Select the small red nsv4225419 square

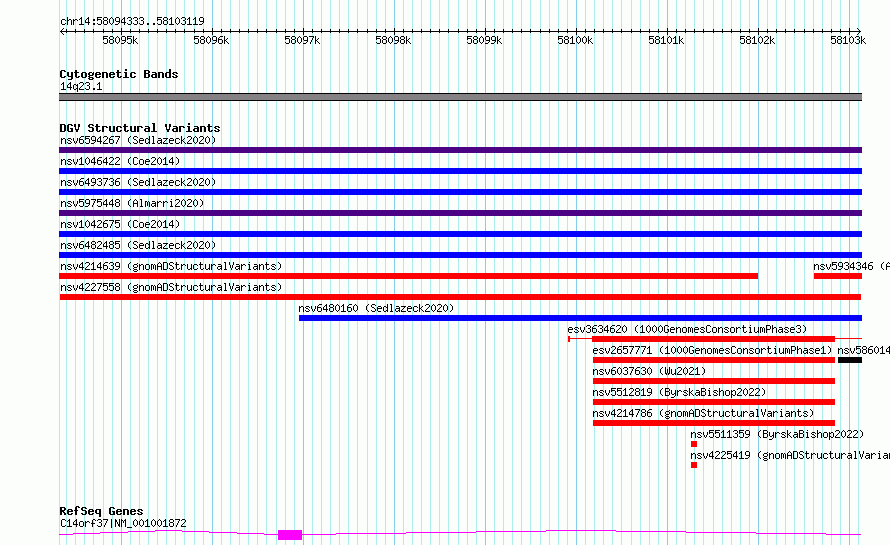(x=694, y=465)
